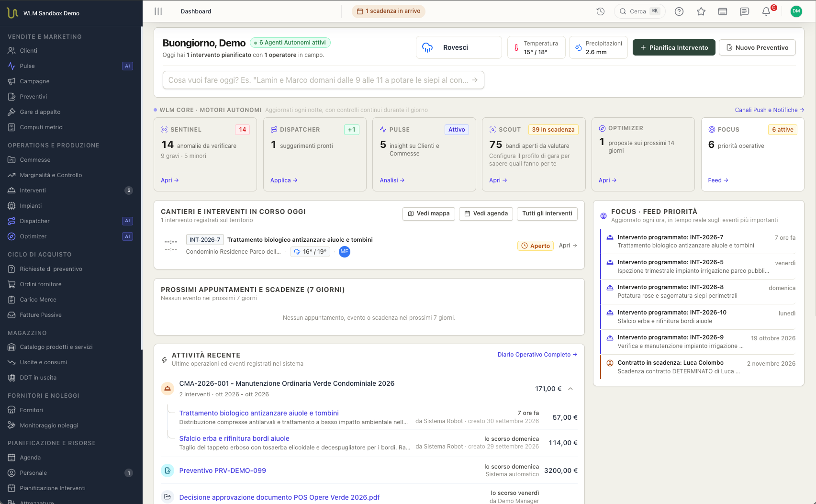The image size is (816, 504).
Task: Click Vedi mappa button
Action: tap(429, 213)
